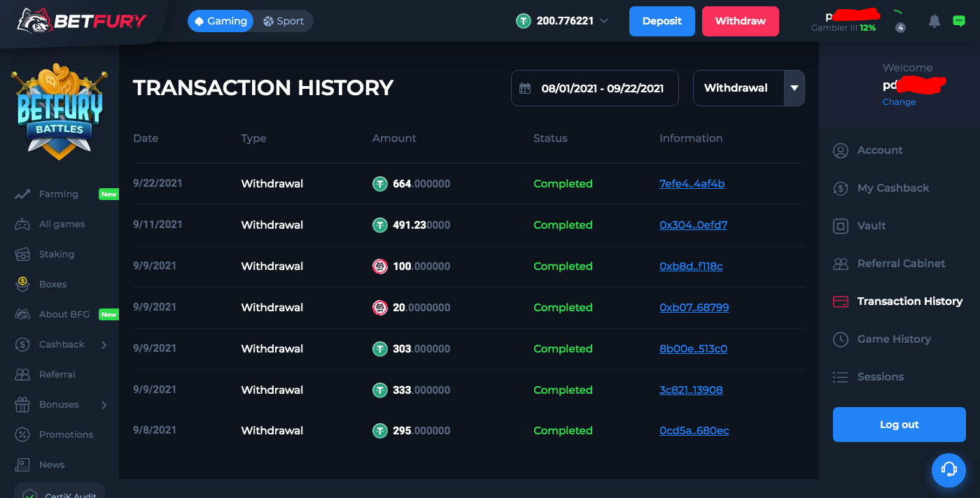Click the My Cashback icon
The image size is (980, 498).
click(841, 188)
